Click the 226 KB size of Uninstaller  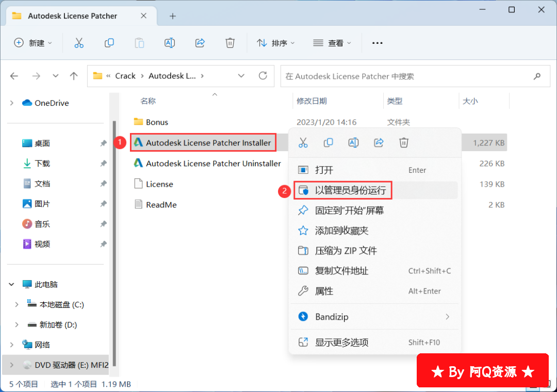492,164
